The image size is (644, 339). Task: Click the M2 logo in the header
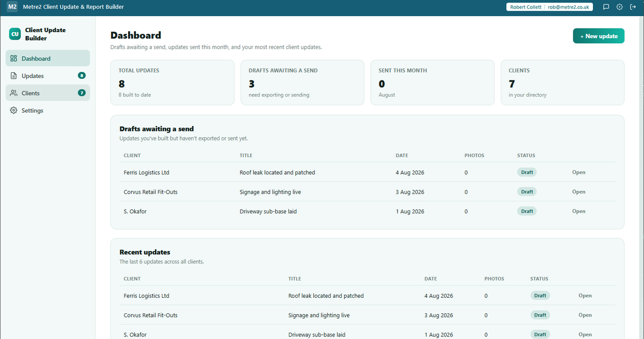(x=12, y=7)
